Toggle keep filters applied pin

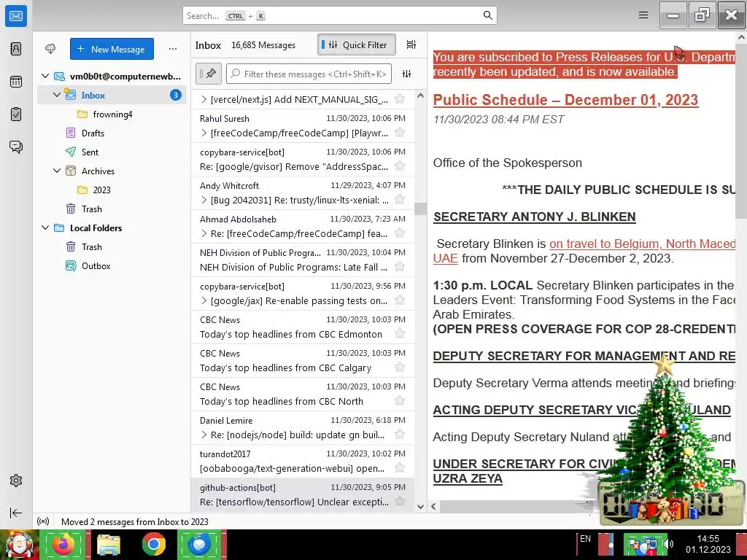point(208,74)
